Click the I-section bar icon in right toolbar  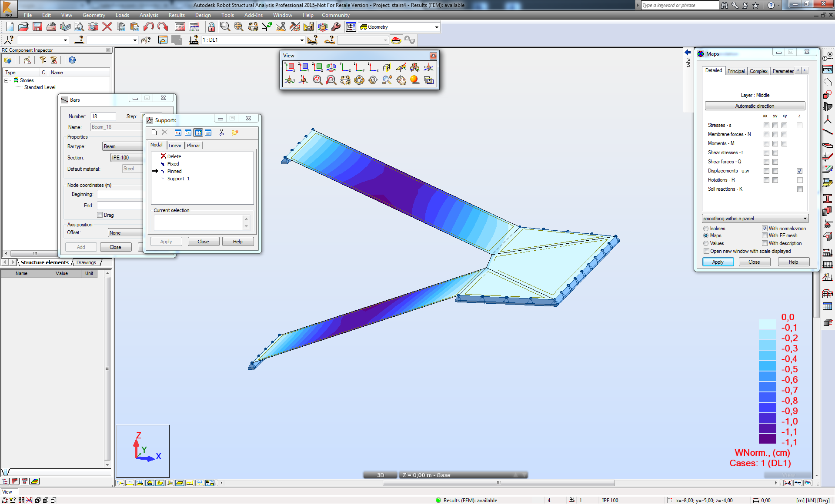click(x=828, y=199)
